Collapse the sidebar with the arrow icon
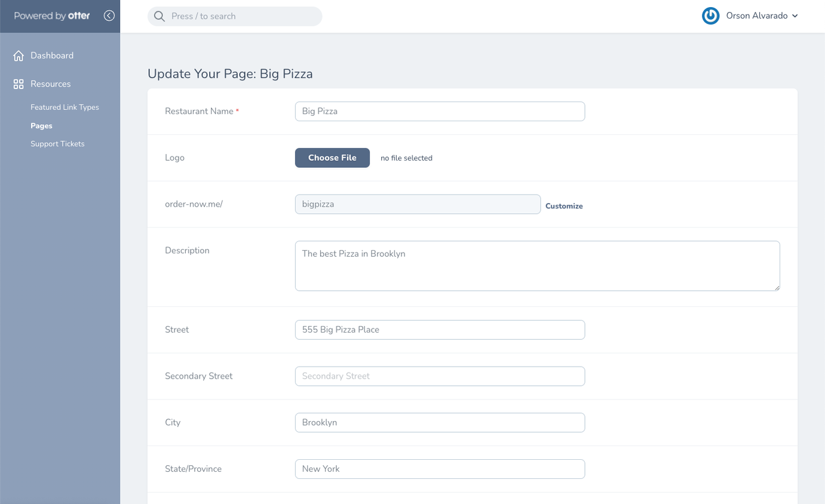This screenshot has width=825, height=504. pyautogui.click(x=109, y=16)
